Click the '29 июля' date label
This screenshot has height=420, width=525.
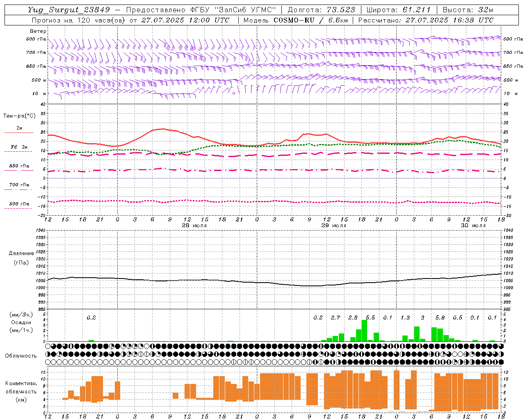coord(333,226)
